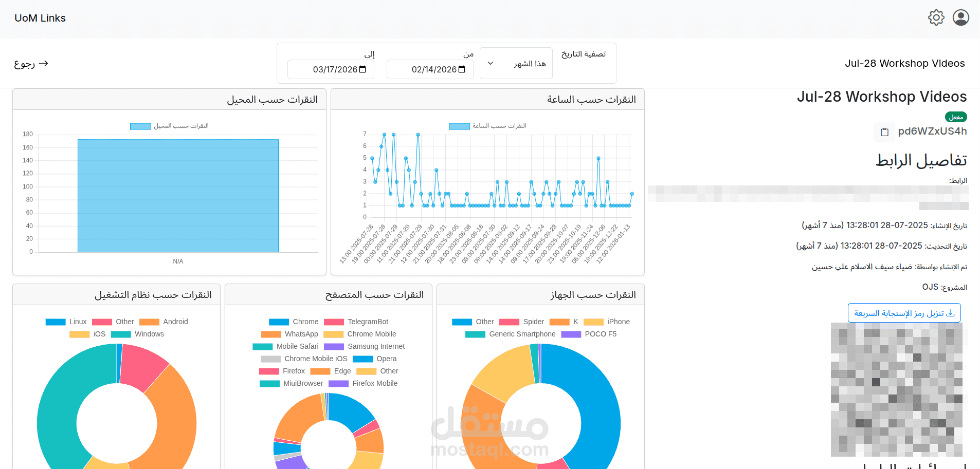
Task: Click the N/A referrer bar in chart
Action: pos(178,196)
